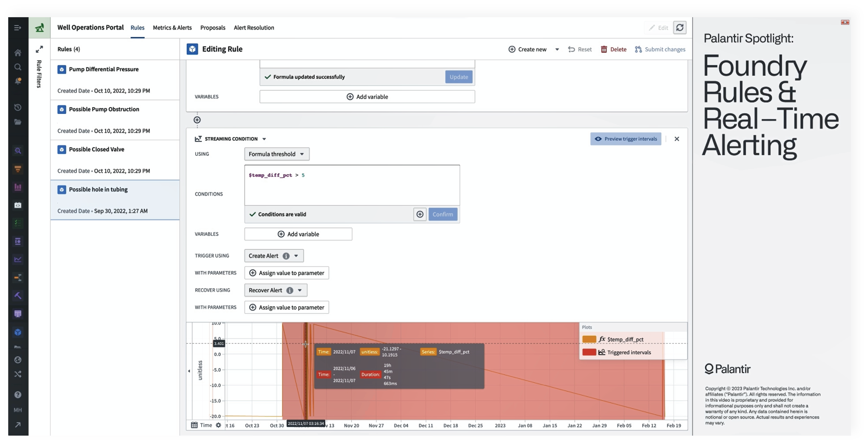Switch to Metrics & Alerts tab
The height and width of the screenshot is (444, 868).
pyautogui.click(x=172, y=28)
